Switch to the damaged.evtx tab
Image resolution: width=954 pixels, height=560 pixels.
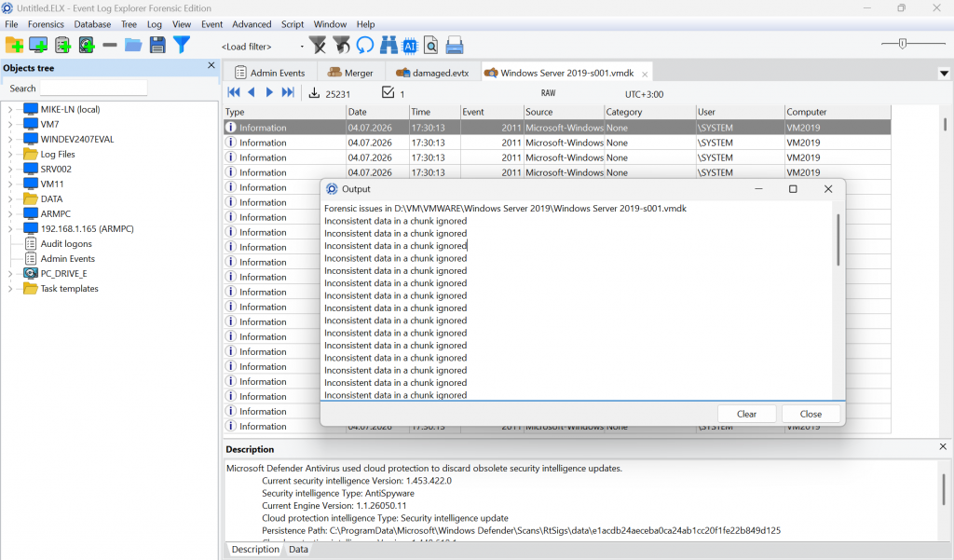pyautogui.click(x=432, y=73)
